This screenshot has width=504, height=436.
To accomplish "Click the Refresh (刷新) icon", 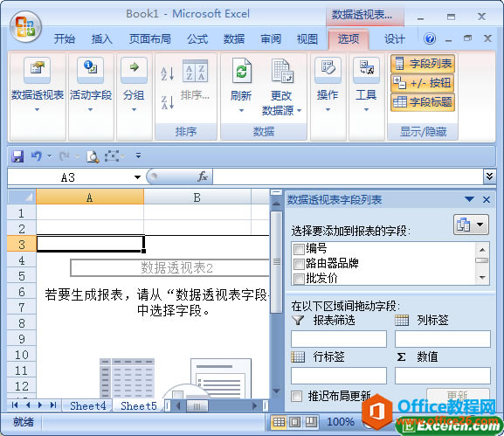I will coord(241,71).
